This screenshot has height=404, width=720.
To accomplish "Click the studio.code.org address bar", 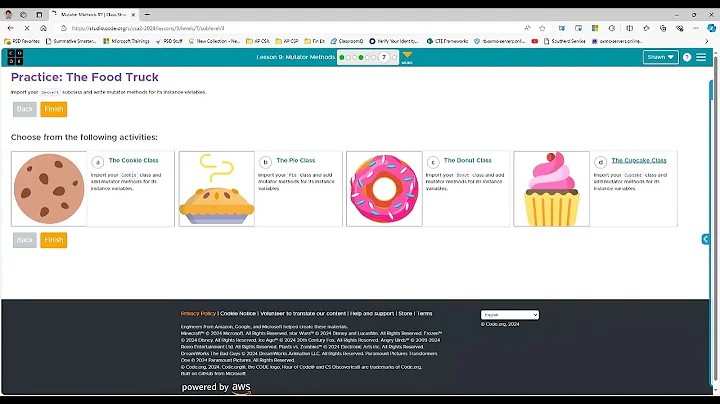I will [x=294, y=28].
